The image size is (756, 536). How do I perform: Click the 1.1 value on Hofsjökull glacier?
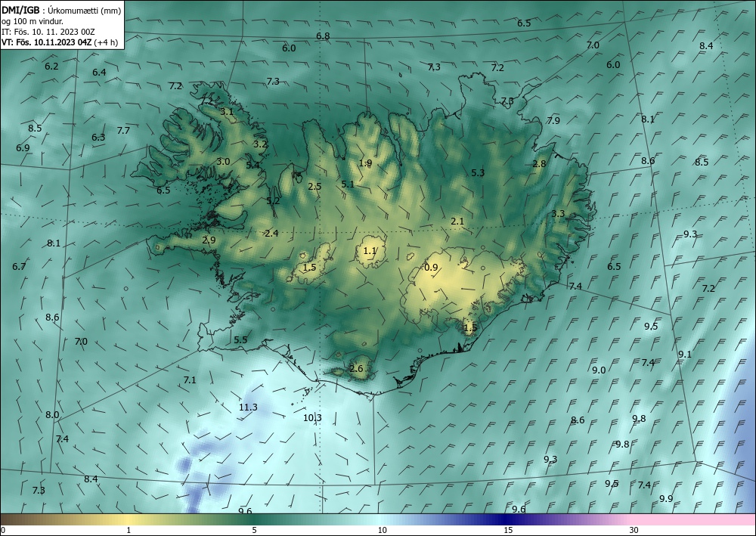[x=370, y=251]
